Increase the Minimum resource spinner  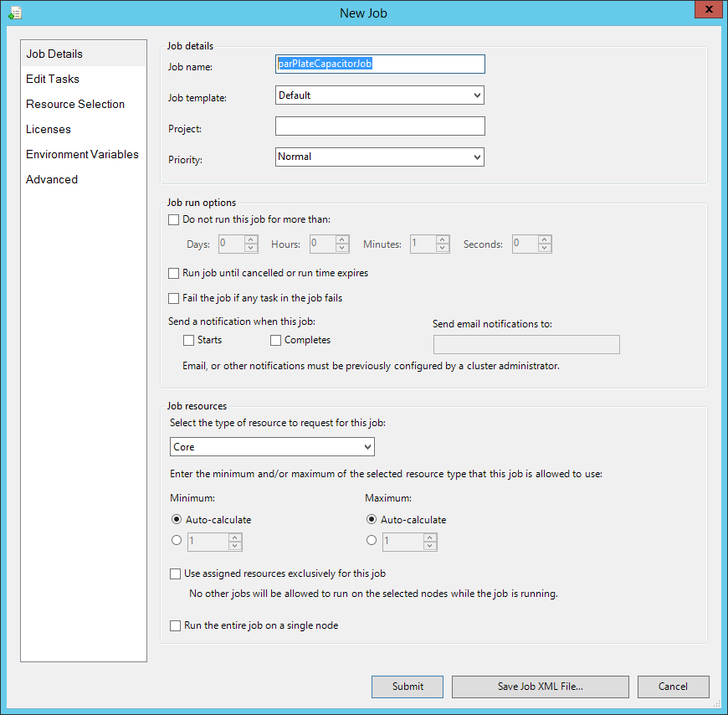[235, 538]
